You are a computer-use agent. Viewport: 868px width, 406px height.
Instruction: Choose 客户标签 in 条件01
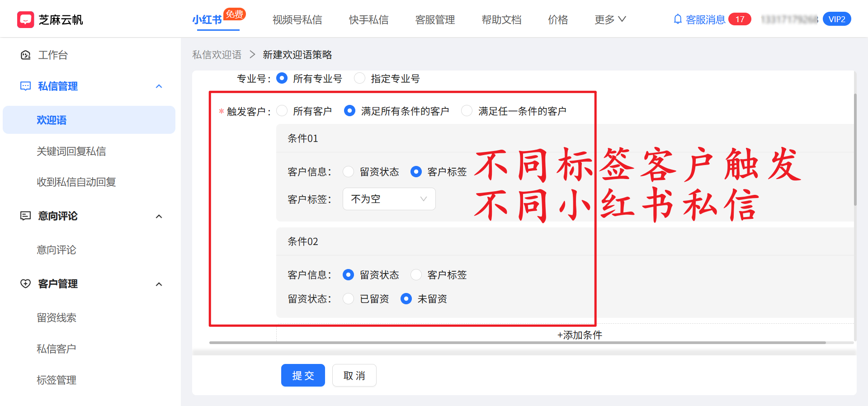click(x=416, y=172)
